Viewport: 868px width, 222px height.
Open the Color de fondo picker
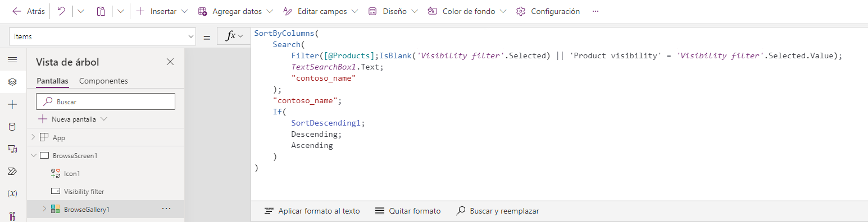coord(467,11)
